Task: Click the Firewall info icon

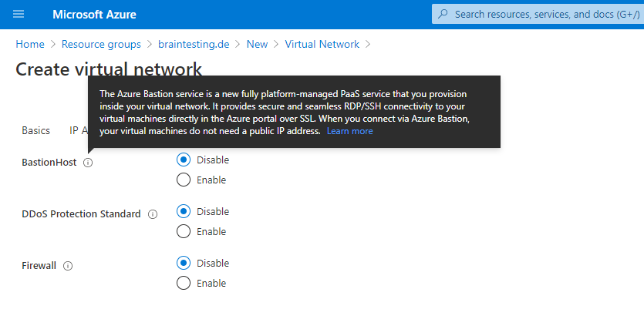Action: (68, 266)
